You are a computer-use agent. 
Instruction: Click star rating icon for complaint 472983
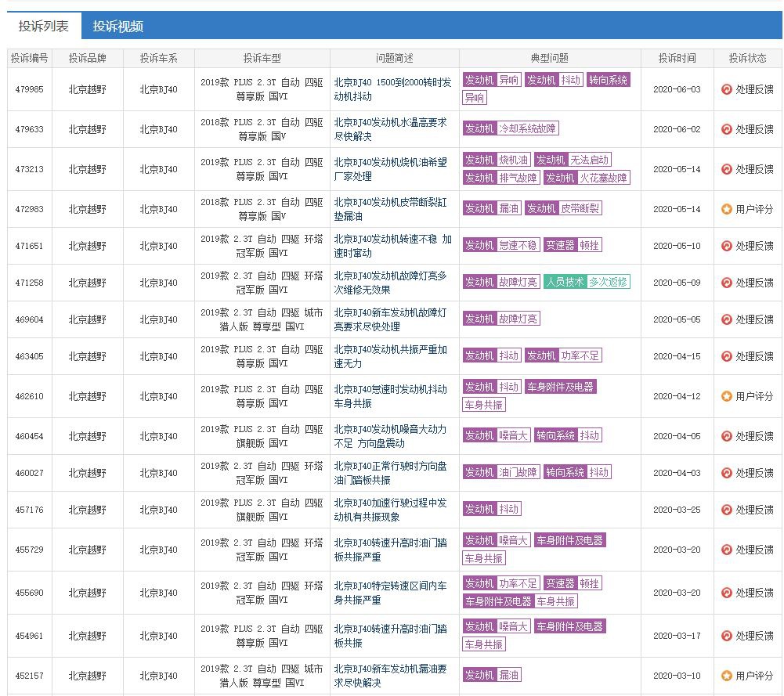point(727,209)
